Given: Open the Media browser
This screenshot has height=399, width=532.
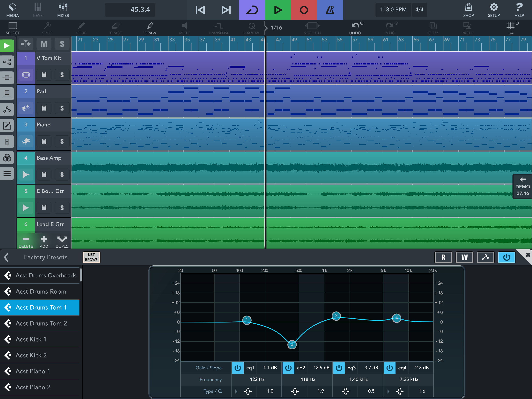Looking at the screenshot, I should 12,10.
